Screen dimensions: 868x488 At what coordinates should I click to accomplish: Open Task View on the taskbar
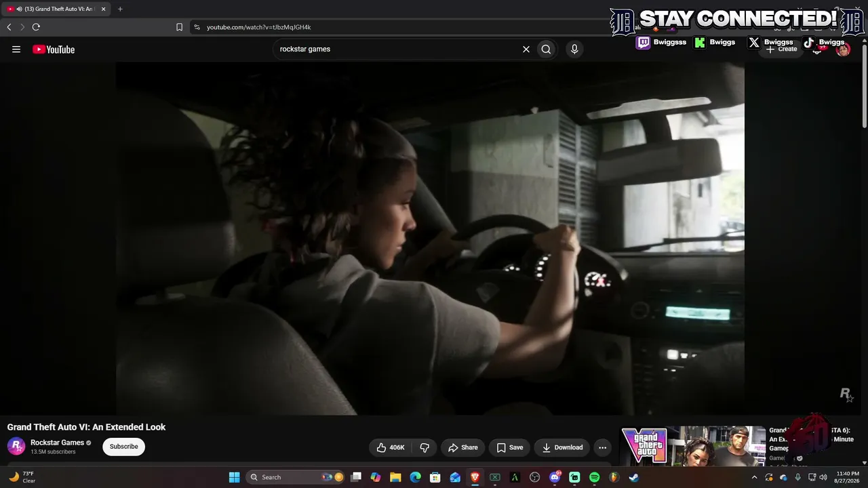tap(356, 477)
